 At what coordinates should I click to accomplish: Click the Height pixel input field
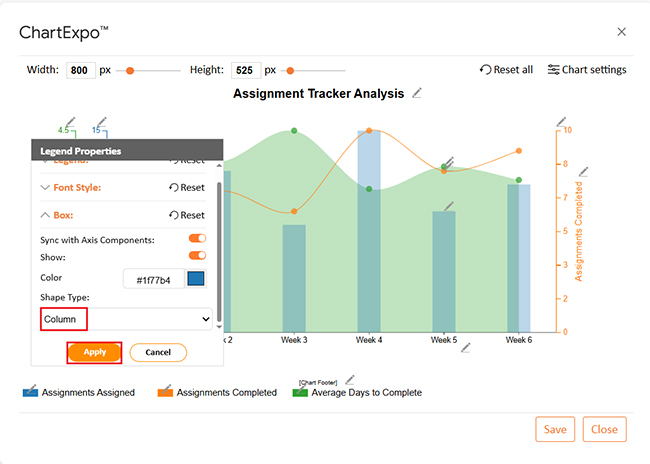point(246,70)
